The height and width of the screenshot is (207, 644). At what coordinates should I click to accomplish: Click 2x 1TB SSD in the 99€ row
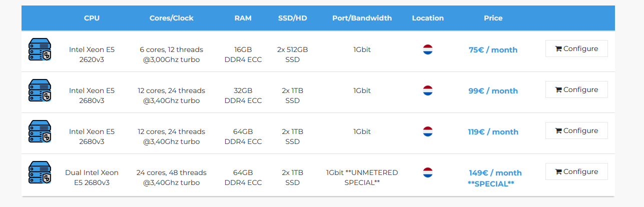(293, 95)
